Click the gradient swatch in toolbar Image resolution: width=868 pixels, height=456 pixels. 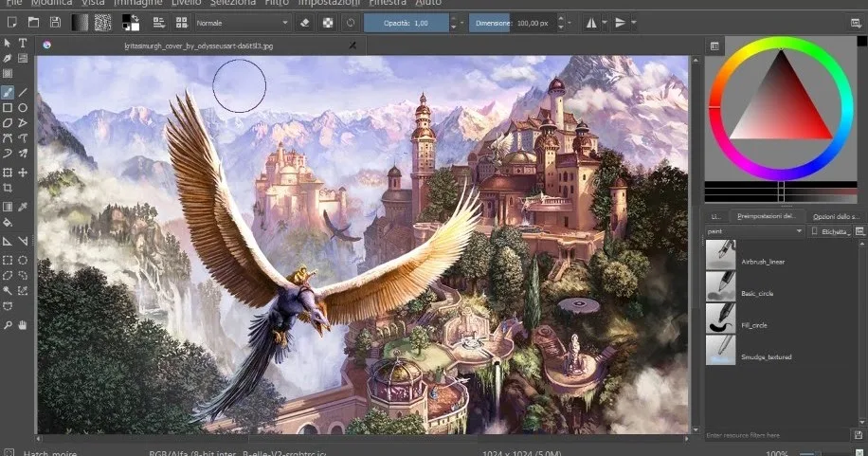[80, 23]
